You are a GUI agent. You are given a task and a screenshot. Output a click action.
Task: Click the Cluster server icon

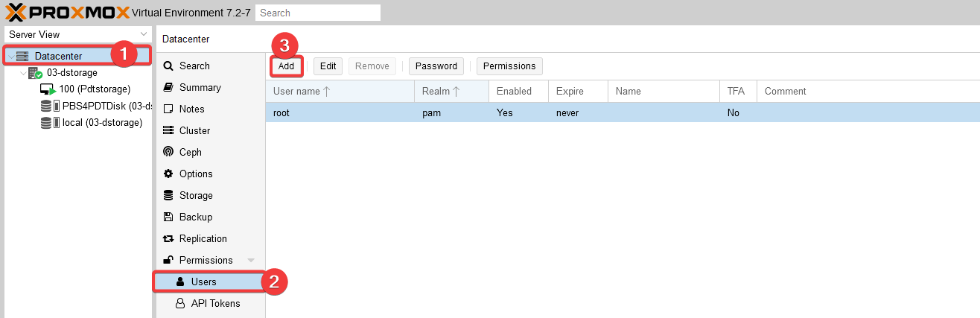[168, 131]
